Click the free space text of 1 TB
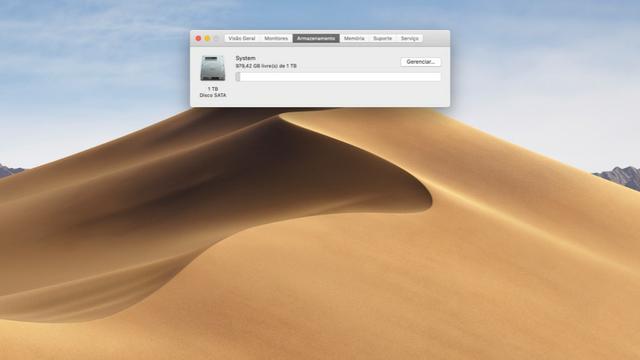The width and height of the screenshot is (640, 360). pyautogui.click(x=266, y=66)
